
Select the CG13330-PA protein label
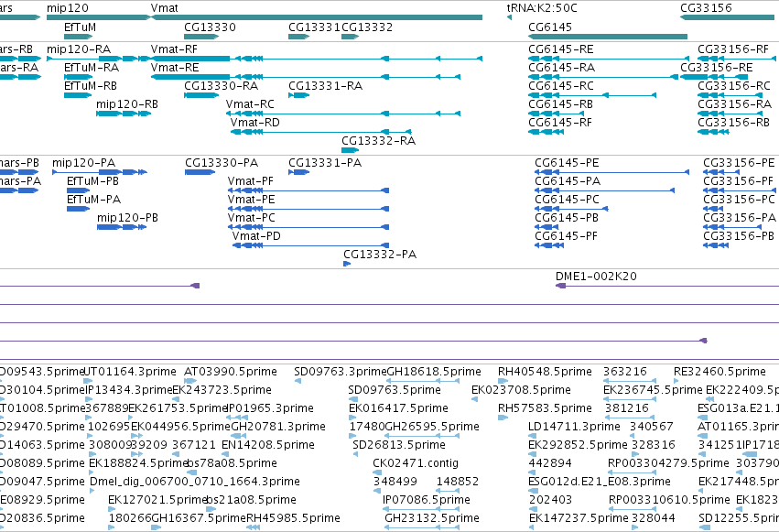click(x=222, y=163)
